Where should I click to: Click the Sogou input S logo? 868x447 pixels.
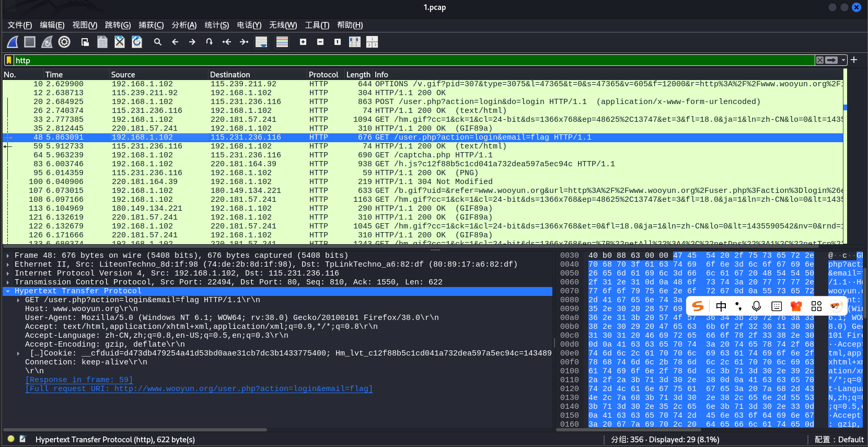[x=698, y=306]
